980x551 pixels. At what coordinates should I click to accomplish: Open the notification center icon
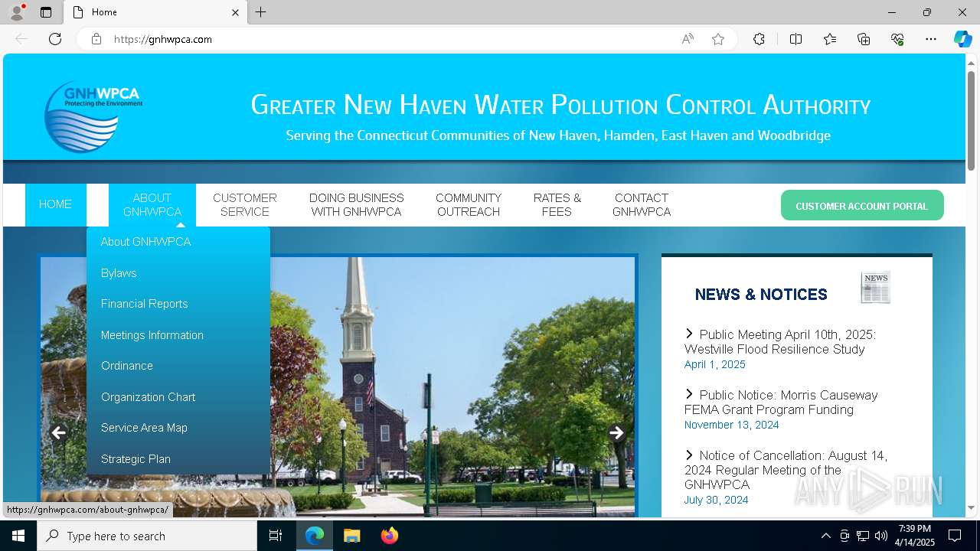[955, 536]
